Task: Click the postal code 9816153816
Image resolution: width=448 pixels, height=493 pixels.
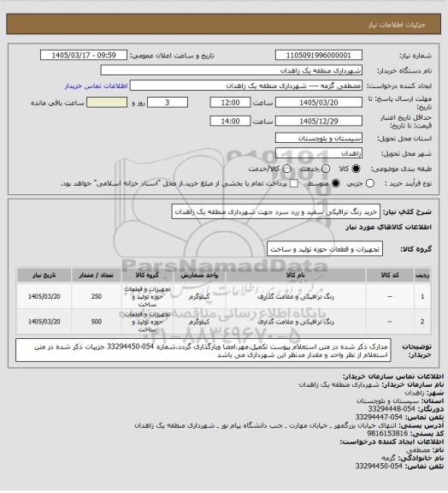Action: tap(387, 433)
